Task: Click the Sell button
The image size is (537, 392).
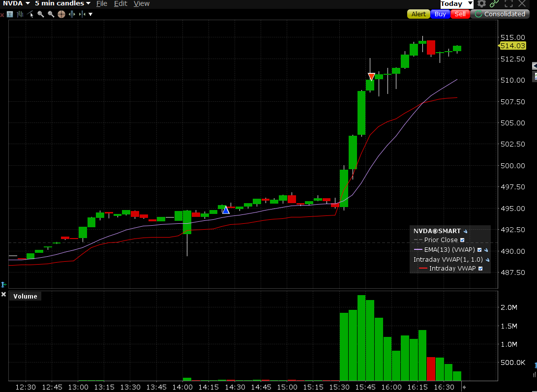Action: click(x=460, y=14)
